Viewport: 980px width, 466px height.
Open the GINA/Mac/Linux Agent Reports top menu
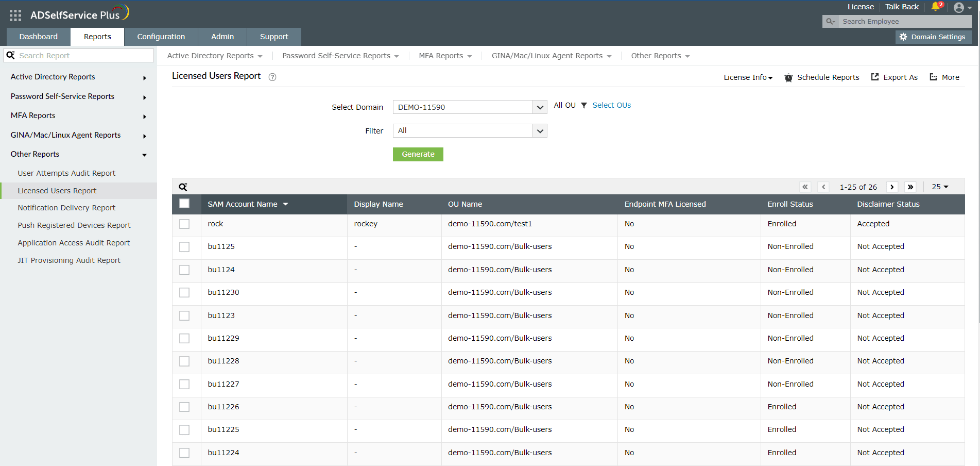coord(552,56)
